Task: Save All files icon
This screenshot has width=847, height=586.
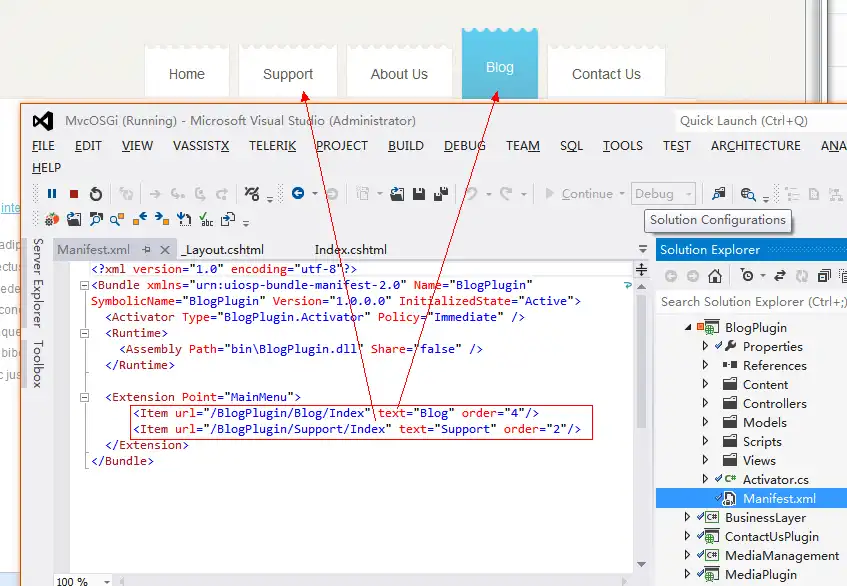Action: (441, 193)
